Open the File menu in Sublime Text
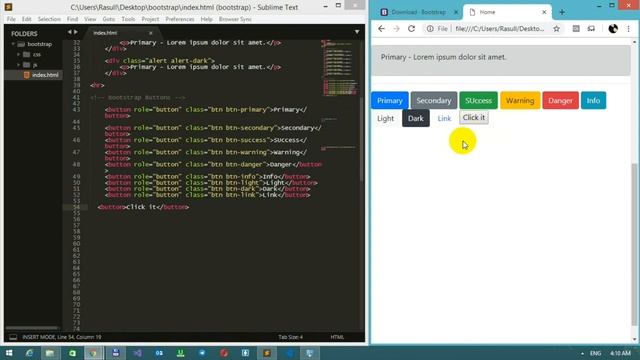This screenshot has width=640, height=360. (x=11, y=19)
